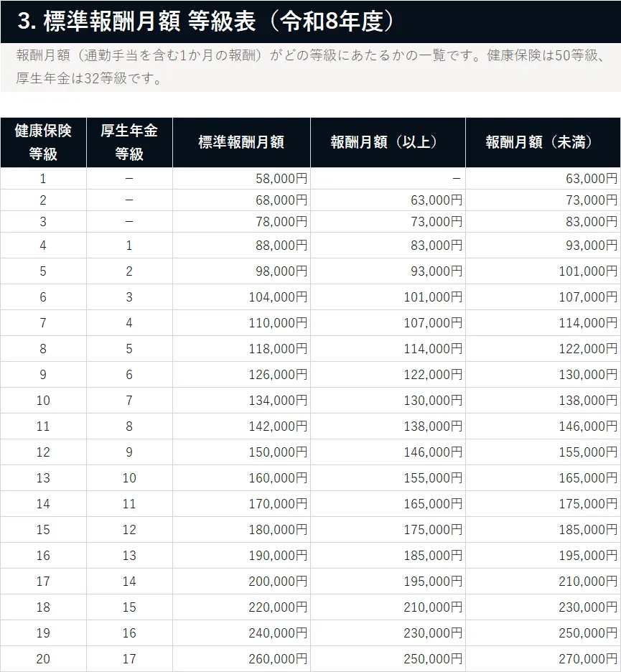Screen dimensions: 621x672
Task: Click the 健康保険等級 column header
Action: [43, 142]
